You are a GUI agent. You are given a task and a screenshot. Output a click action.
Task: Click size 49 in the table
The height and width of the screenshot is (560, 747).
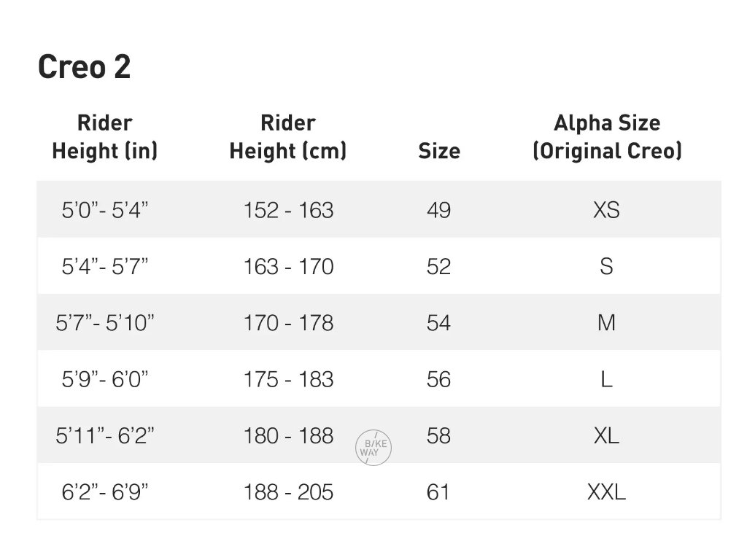(x=439, y=210)
